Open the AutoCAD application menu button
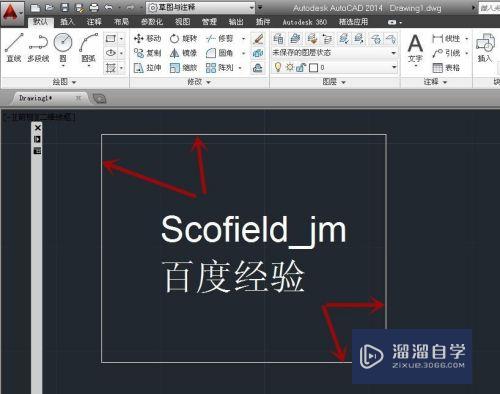 [12, 13]
